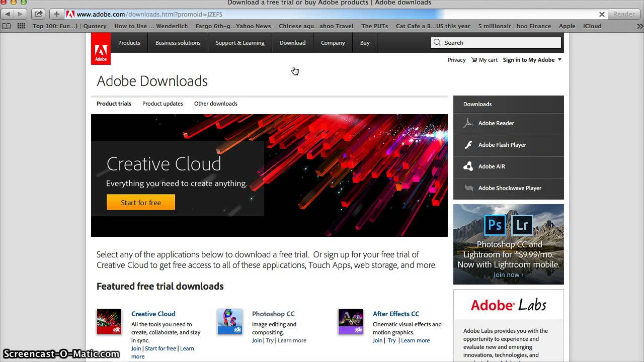Image resolution: width=644 pixels, height=362 pixels.
Task: Click Learn more under Photoshop CC
Action: coord(292,340)
